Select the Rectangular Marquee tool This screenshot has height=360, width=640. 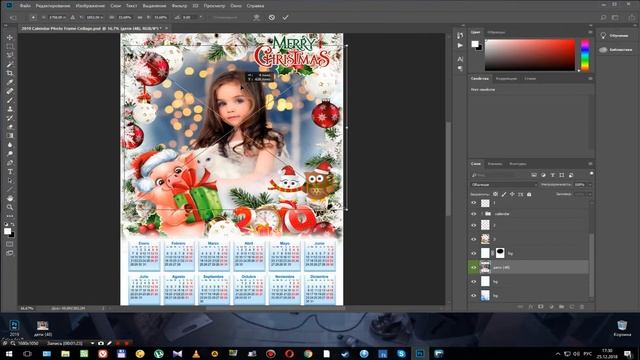click(10, 46)
